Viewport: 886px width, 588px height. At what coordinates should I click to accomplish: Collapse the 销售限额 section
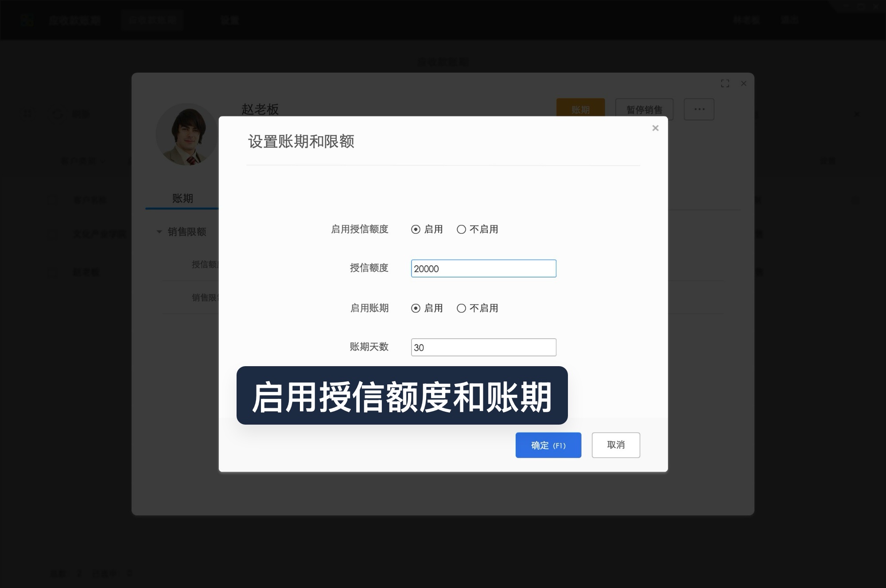[x=159, y=232]
